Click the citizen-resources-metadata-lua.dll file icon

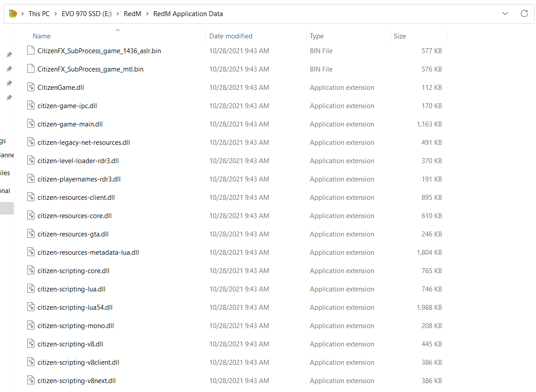[31, 252]
